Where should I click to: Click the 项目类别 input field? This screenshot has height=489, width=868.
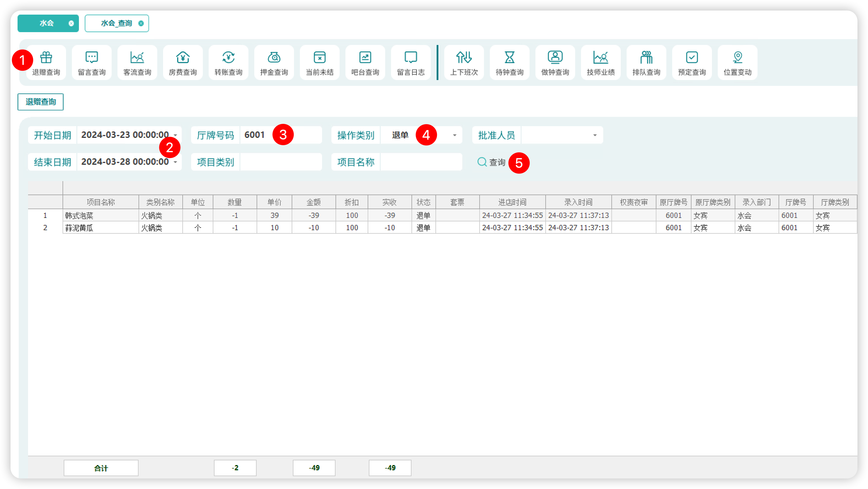coord(281,162)
